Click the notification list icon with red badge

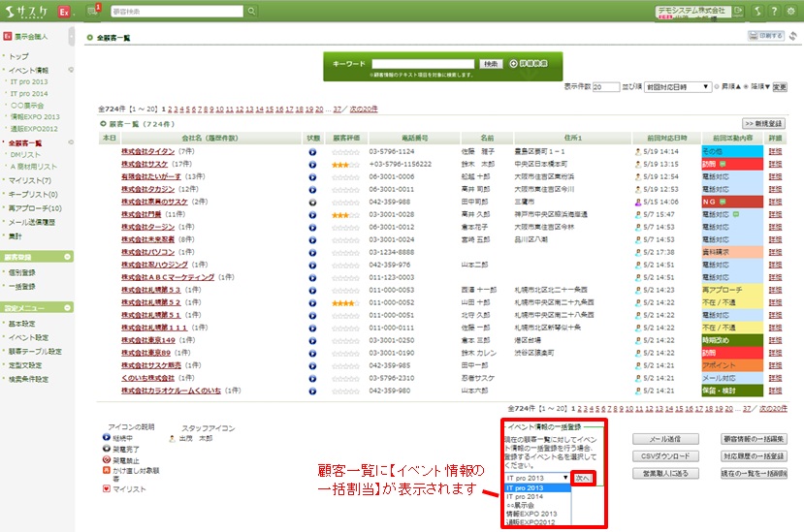pyautogui.click(x=94, y=12)
